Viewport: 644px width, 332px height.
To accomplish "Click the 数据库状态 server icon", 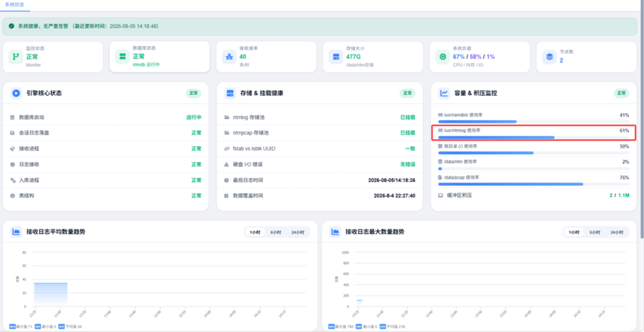I will (x=122, y=57).
